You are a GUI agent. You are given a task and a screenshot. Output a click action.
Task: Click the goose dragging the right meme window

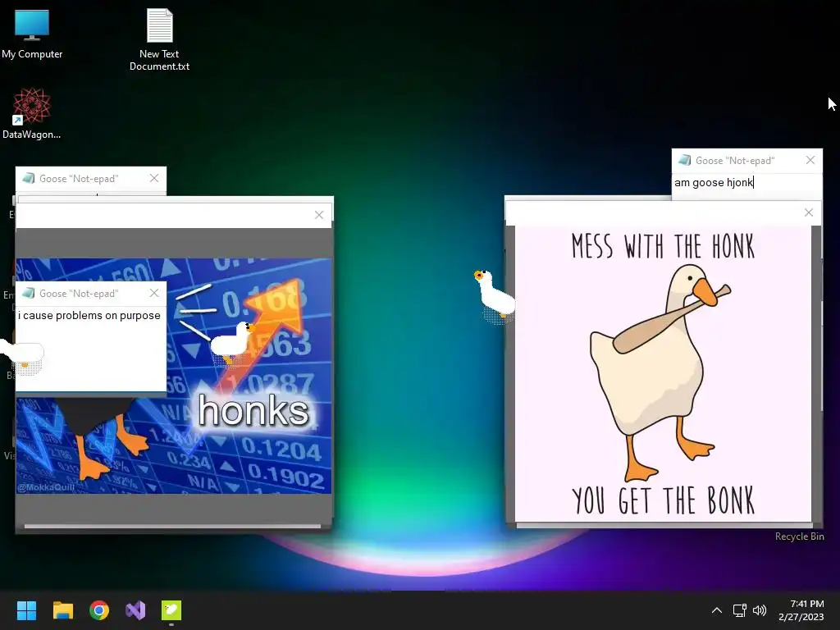[494, 295]
